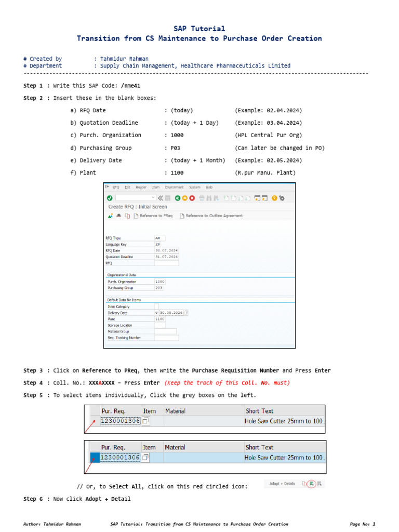Open the Edit menu

[128, 187]
